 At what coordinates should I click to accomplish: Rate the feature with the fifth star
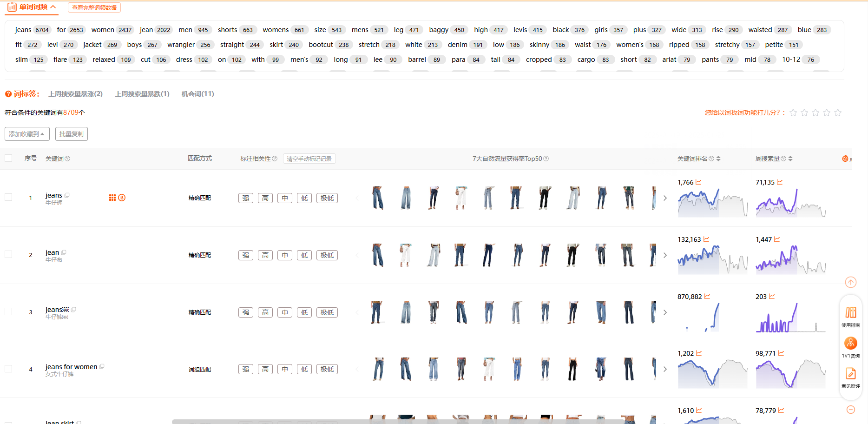(x=838, y=113)
